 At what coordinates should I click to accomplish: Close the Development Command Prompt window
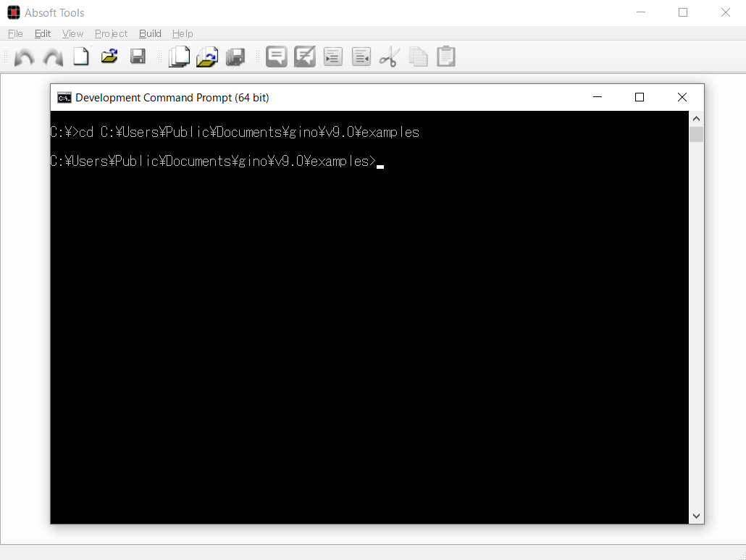point(682,97)
